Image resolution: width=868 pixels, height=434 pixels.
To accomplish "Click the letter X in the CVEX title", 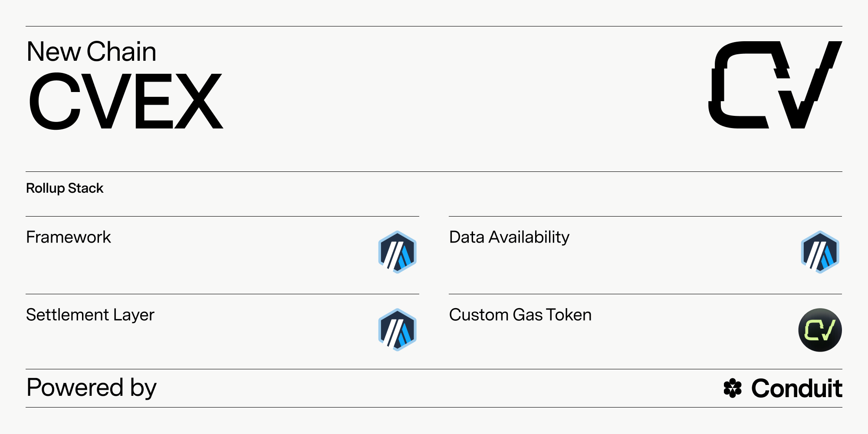I will pos(199,101).
